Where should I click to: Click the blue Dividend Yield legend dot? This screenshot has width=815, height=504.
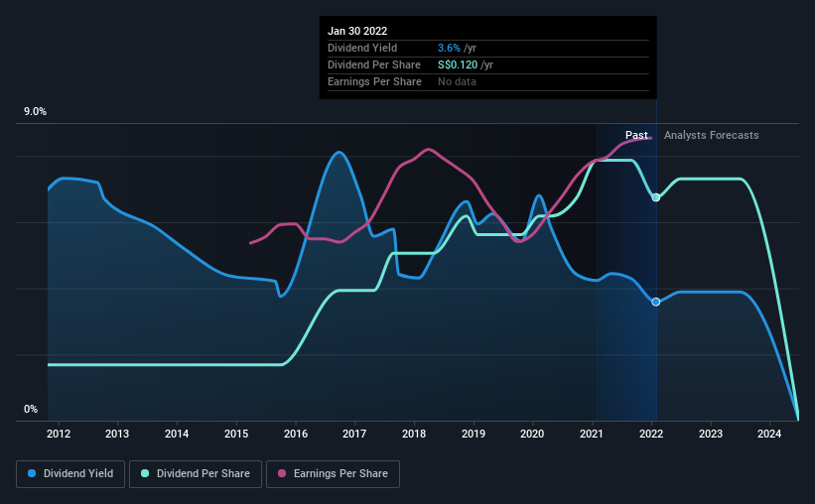click(x=32, y=473)
